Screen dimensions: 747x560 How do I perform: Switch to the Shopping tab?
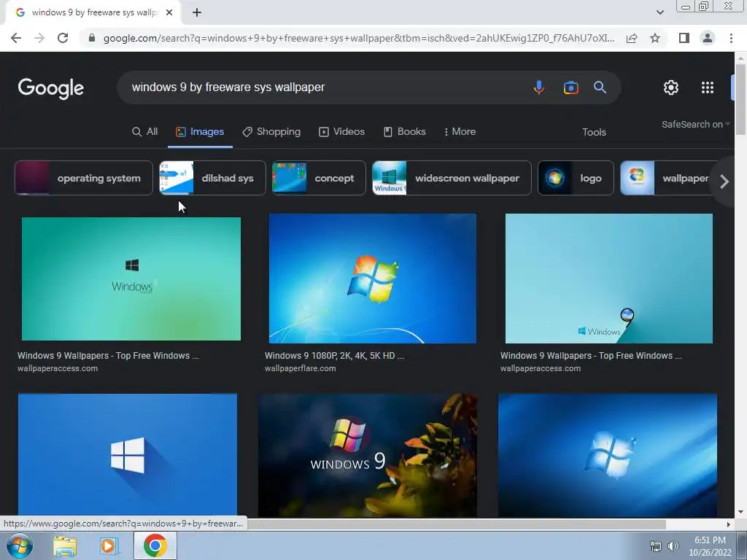pyautogui.click(x=271, y=131)
